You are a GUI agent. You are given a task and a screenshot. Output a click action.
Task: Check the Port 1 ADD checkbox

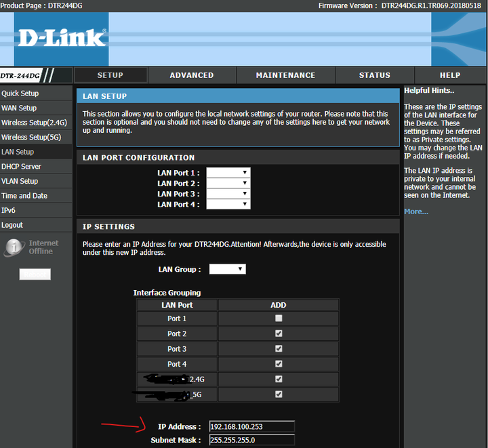(x=279, y=319)
